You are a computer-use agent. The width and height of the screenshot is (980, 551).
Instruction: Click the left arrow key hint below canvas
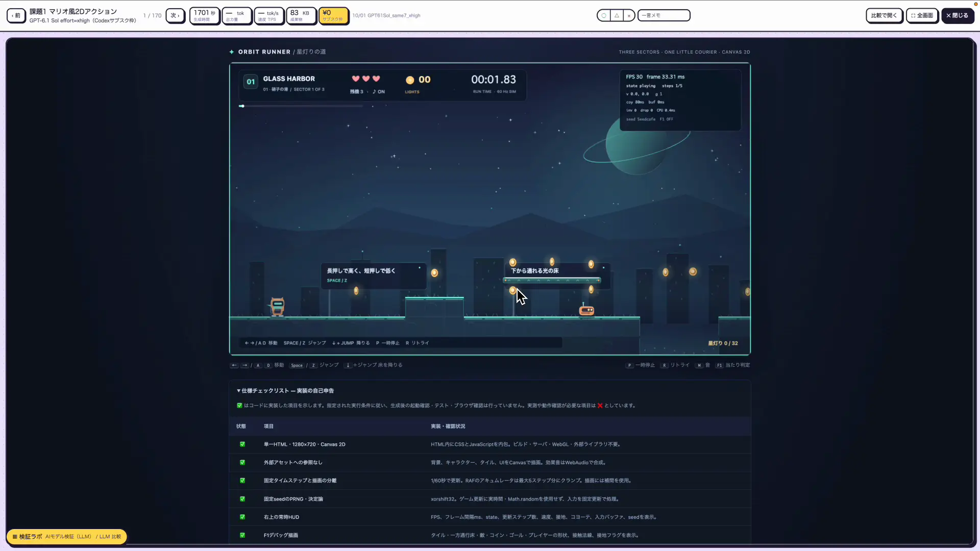point(234,365)
